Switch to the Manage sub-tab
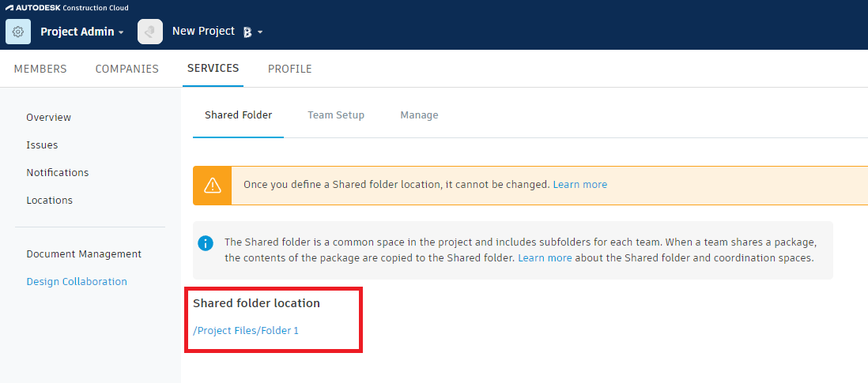 click(419, 115)
